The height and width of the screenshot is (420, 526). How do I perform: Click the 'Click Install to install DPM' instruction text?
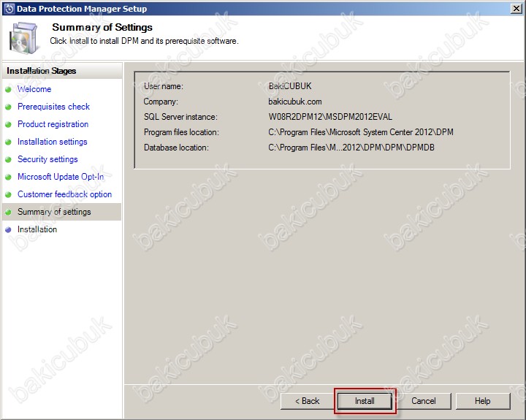pos(144,41)
